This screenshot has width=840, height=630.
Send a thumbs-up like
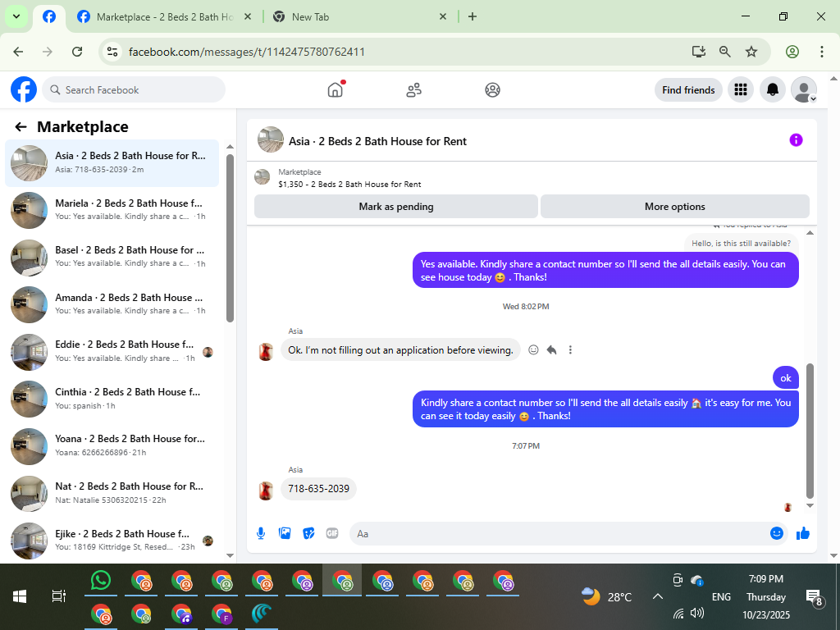803,533
